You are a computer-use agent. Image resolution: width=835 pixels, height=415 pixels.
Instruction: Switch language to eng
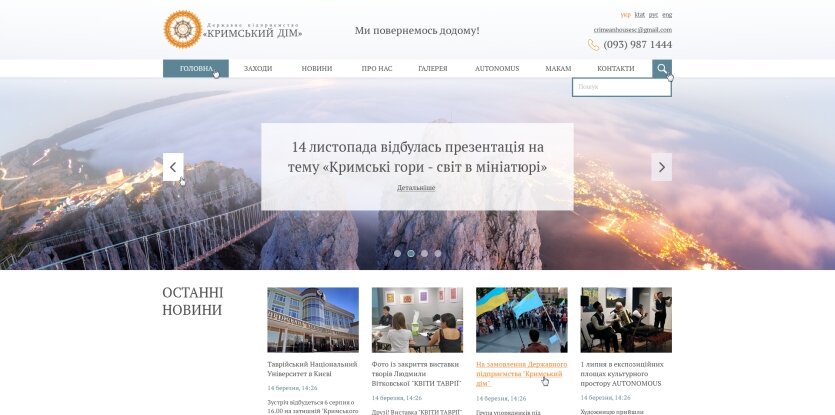[x=667, y=15]
